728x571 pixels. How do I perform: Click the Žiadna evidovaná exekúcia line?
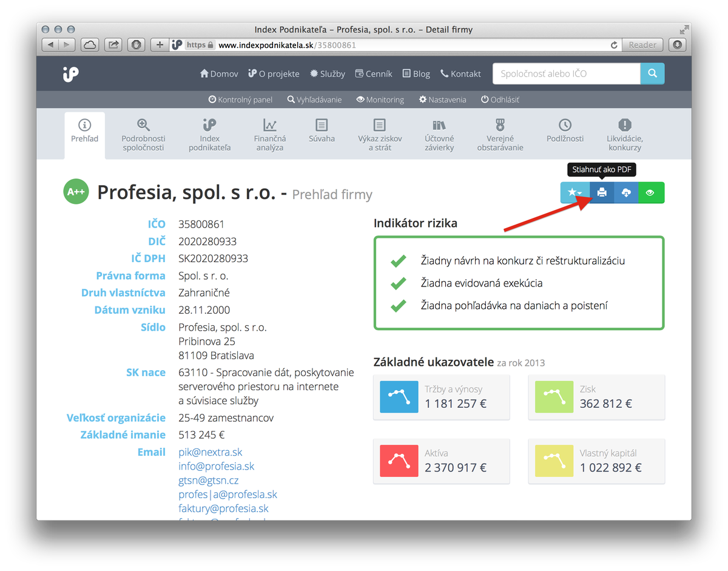482,283
